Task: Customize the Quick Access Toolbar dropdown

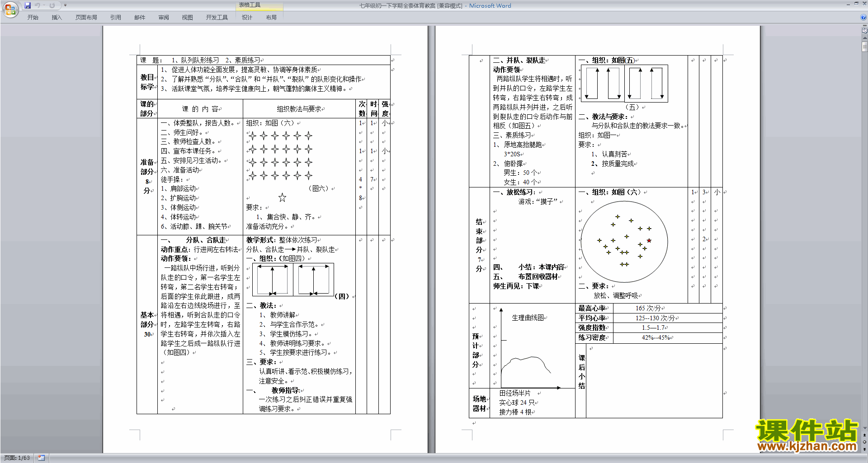Action: (65, 5)
